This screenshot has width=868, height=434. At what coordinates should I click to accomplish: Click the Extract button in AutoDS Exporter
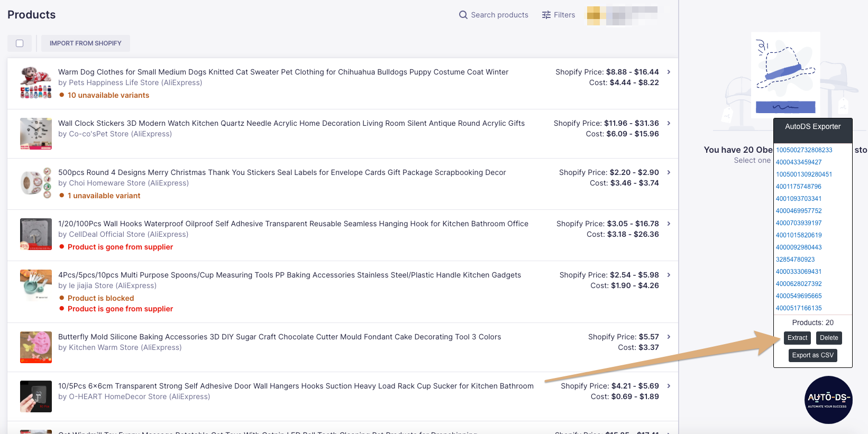point(797,338)
